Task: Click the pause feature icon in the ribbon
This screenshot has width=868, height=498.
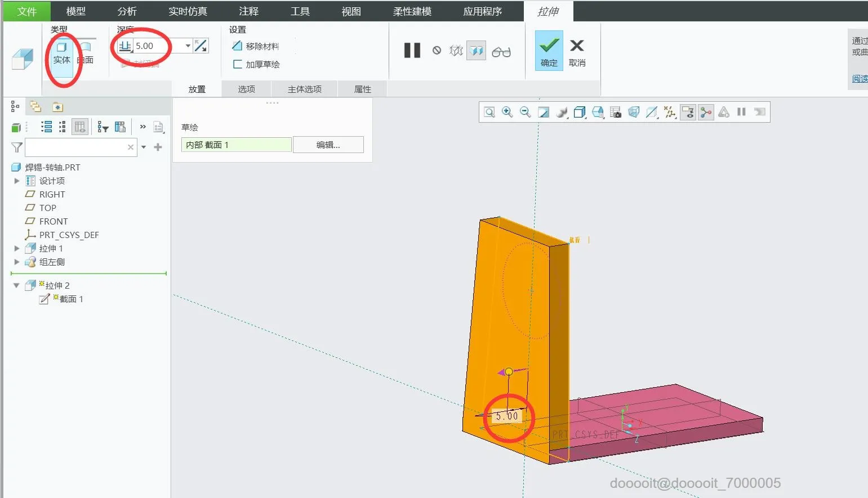Action: point(412,51)
